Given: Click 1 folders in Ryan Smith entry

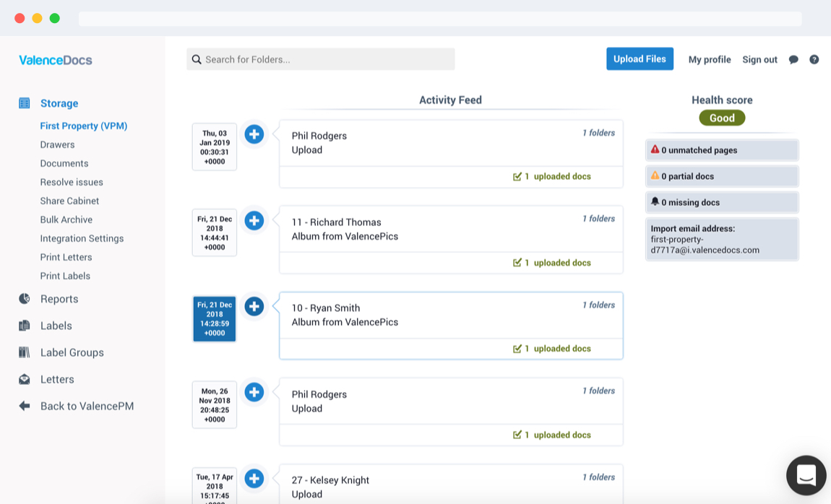Looking at the screenshot, I should tap(599, 305).
